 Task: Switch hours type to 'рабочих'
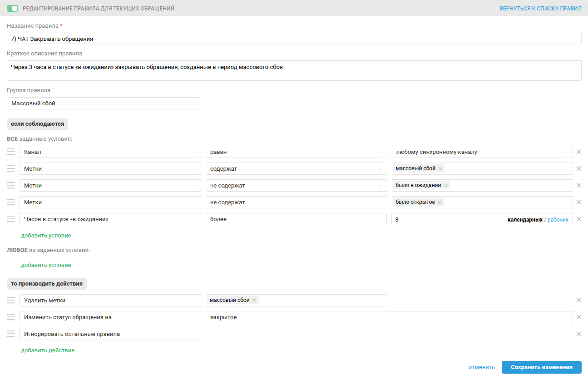pyautogui.click(x=558, y=219)
